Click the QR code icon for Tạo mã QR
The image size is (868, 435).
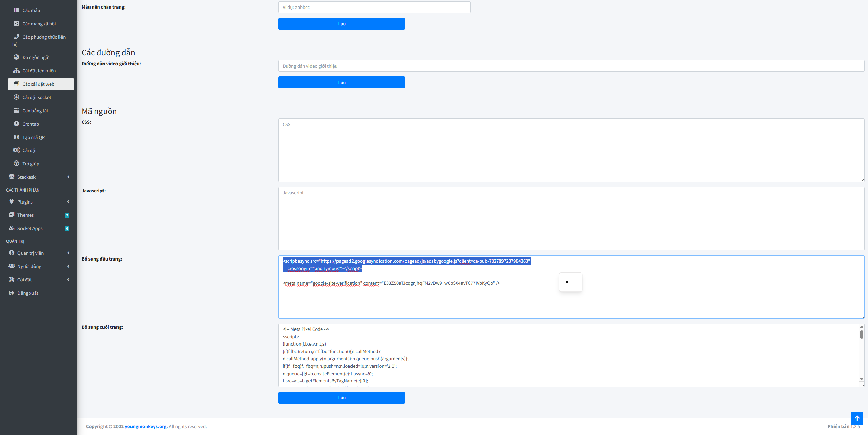coord(16,137)
